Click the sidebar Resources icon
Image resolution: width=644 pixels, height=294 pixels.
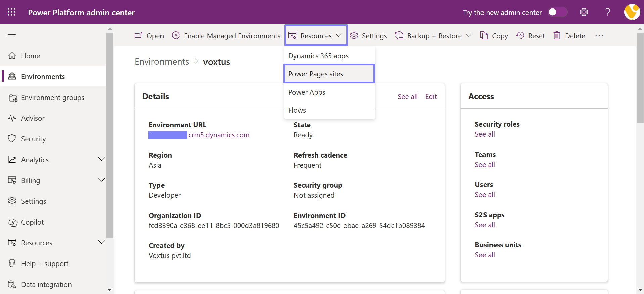tap(12, 243)
